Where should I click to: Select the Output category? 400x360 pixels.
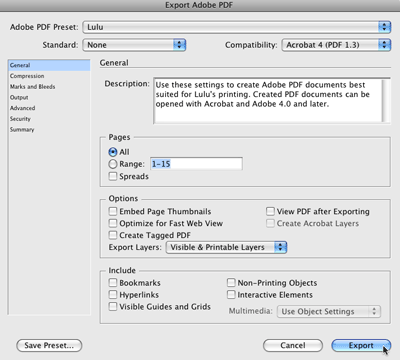tap(49, 97)
